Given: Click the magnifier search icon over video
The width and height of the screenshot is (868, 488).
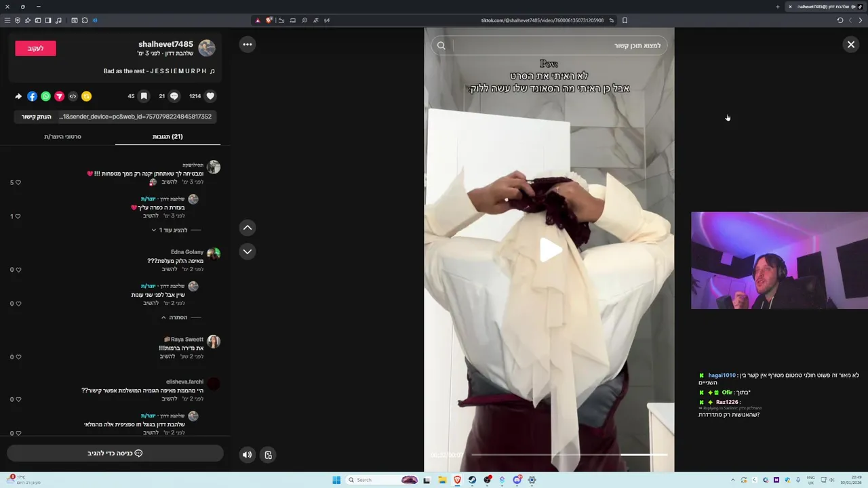Looking at the screenshot, I should coord(441,45).
